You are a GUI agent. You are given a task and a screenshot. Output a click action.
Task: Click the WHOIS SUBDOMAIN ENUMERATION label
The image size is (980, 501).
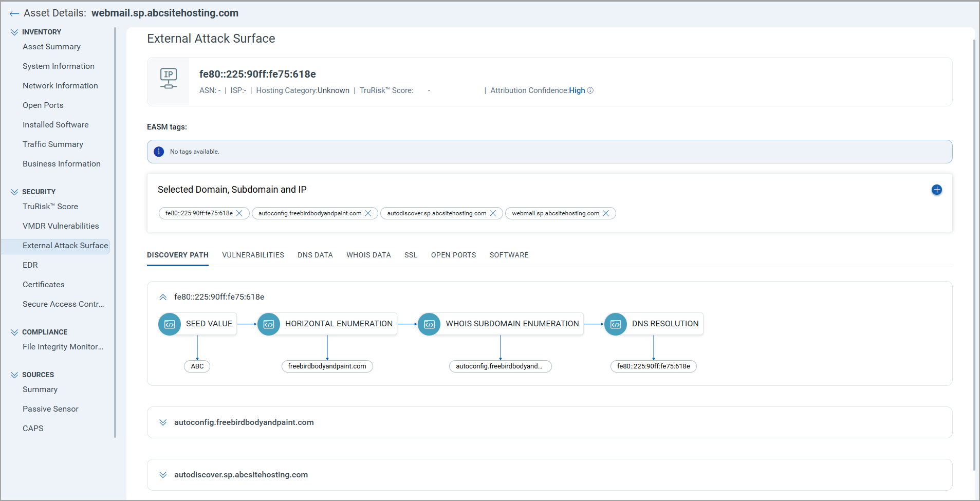(x=512, y=324)
